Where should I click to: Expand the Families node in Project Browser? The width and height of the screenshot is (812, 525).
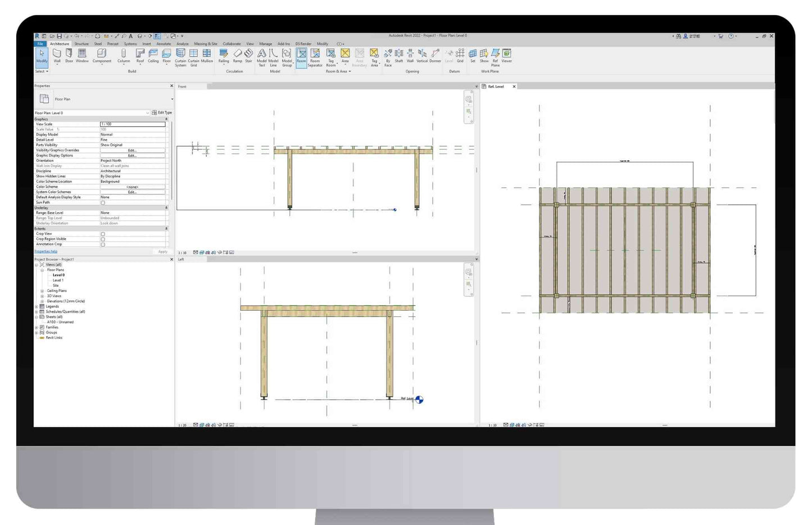(37, 327)
